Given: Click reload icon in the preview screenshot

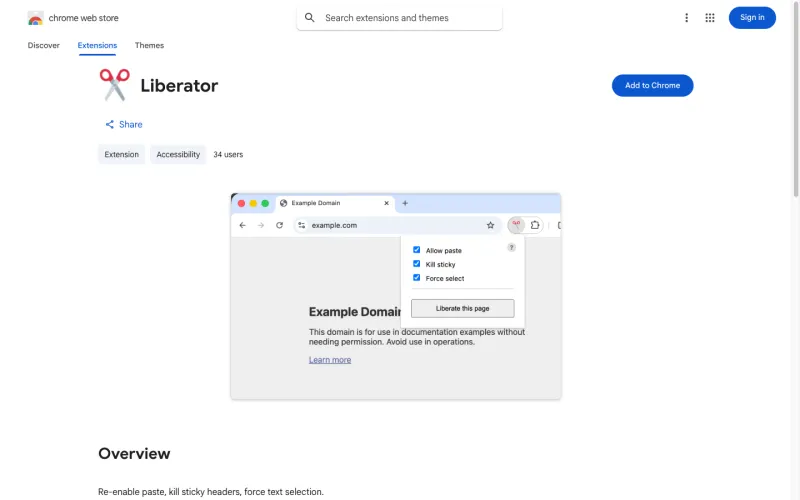Looking at the screenshot, I should click(x=279, y=225).
